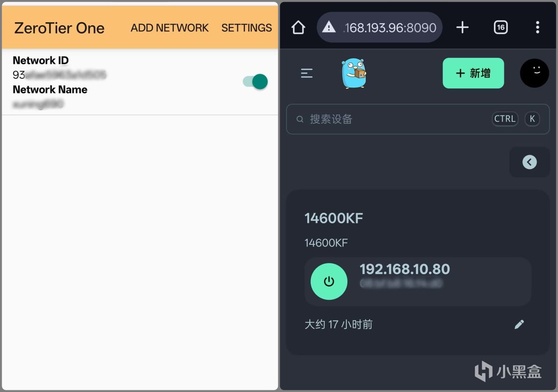Tap the insecure-site warning triangle icon
The height and width of the screenshot is (392, 558).
pos(329,27)
